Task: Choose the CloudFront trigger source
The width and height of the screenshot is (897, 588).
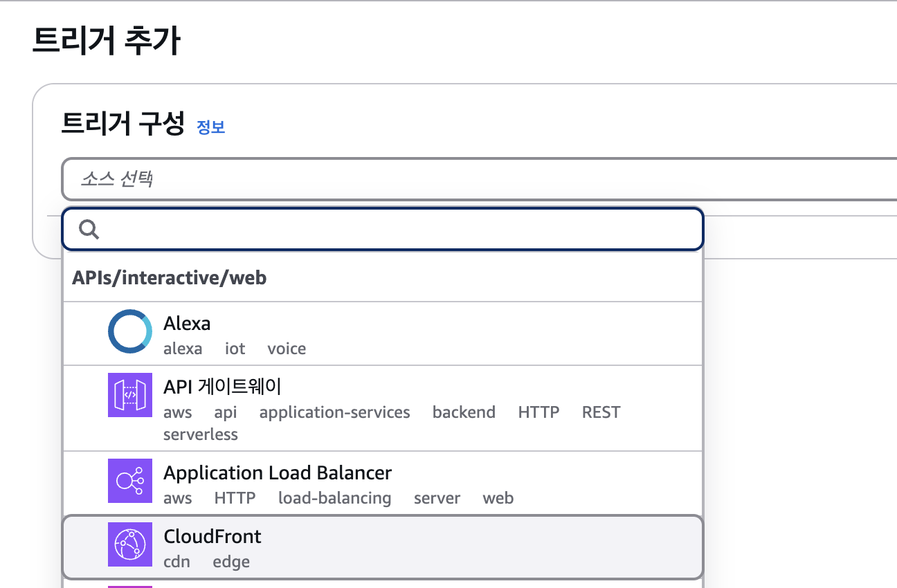Action: click(x=383, y=546)
